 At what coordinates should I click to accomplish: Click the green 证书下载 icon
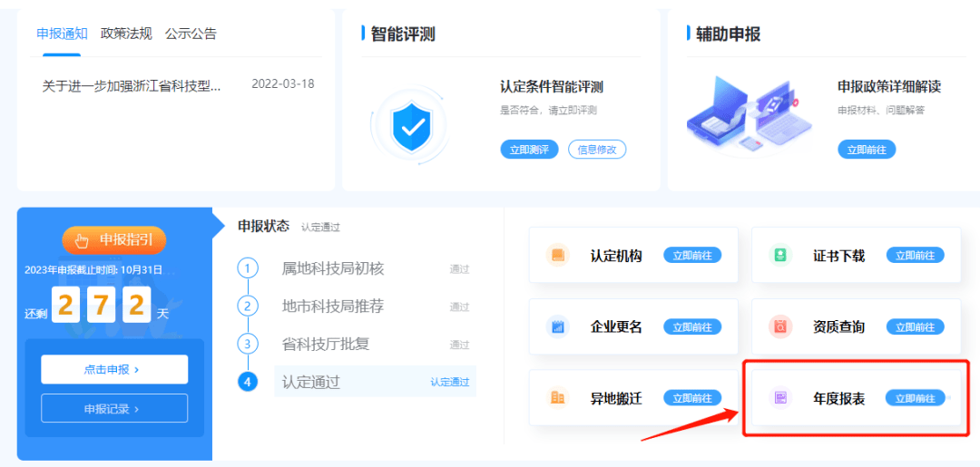tap(780, 256)
